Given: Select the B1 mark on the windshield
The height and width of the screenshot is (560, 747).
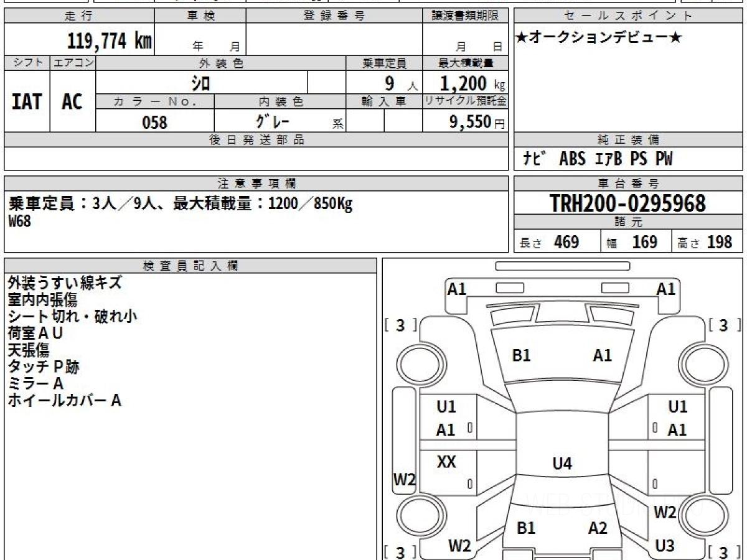Looking at the screenshot, I should click(521, 355).
